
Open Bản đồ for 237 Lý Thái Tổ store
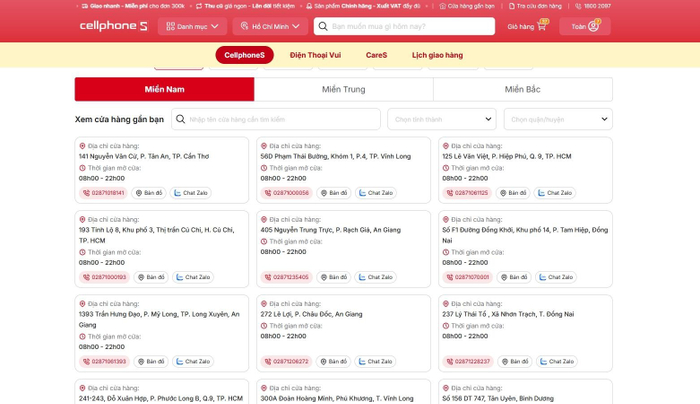[515, 362]
